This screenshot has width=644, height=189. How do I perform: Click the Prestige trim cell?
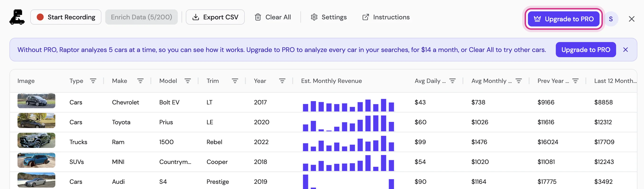pos(218,182)
